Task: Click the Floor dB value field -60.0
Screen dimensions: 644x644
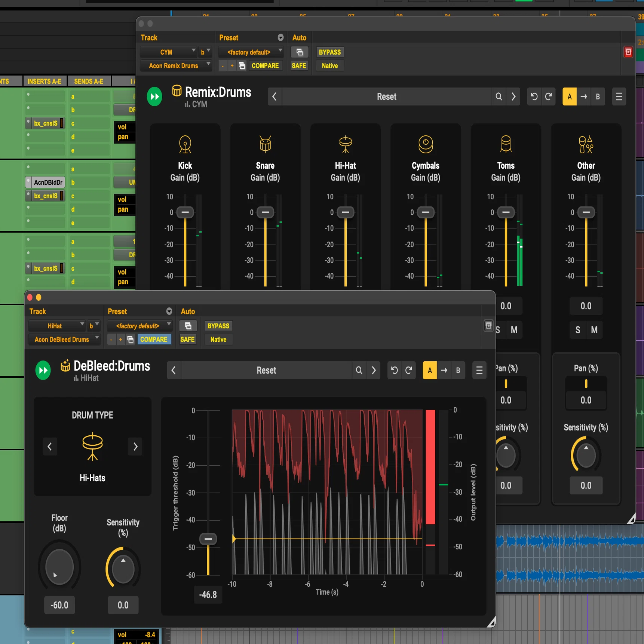Action: pos(59,605)
